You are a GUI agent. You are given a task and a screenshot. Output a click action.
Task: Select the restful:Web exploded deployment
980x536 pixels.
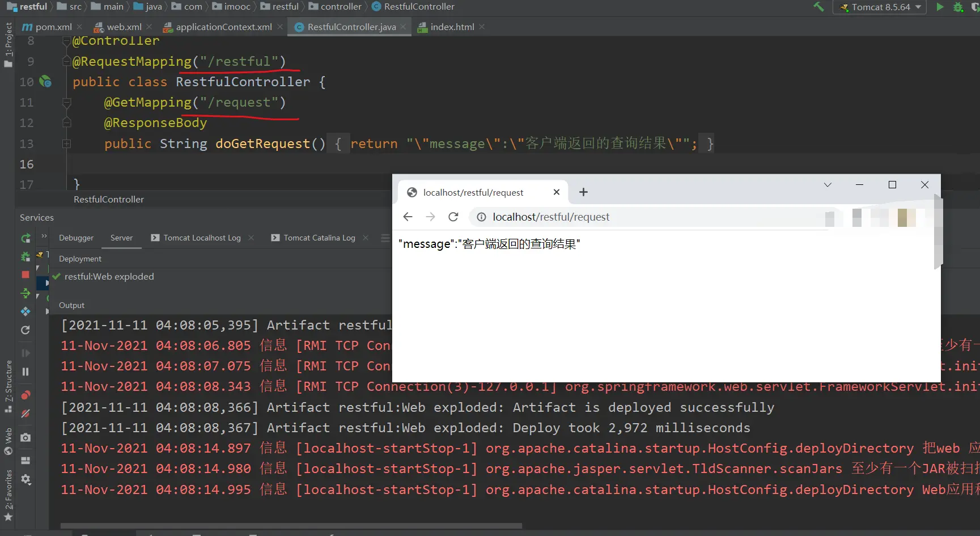coord(109,277)
